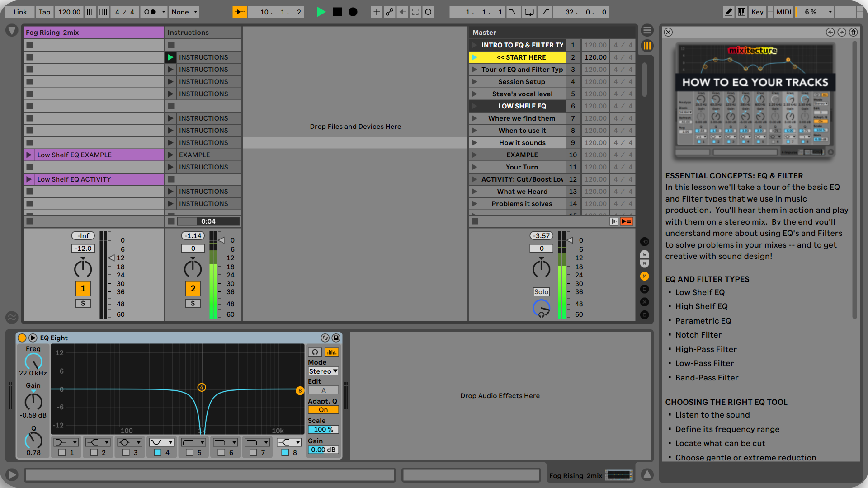Click the Stop button in transport
Image resolution: width=868 pixels, height=488 pixels.
click(x=337, y=12)
